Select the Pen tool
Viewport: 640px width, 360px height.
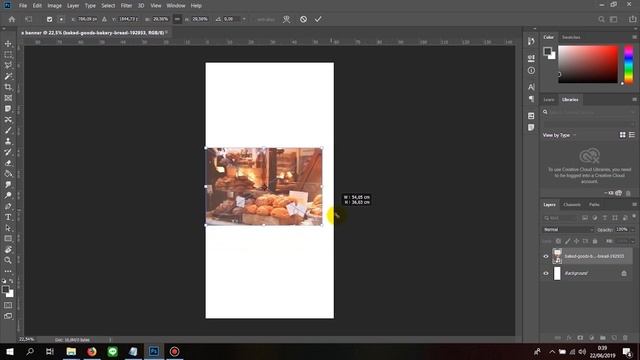point(8,207)
